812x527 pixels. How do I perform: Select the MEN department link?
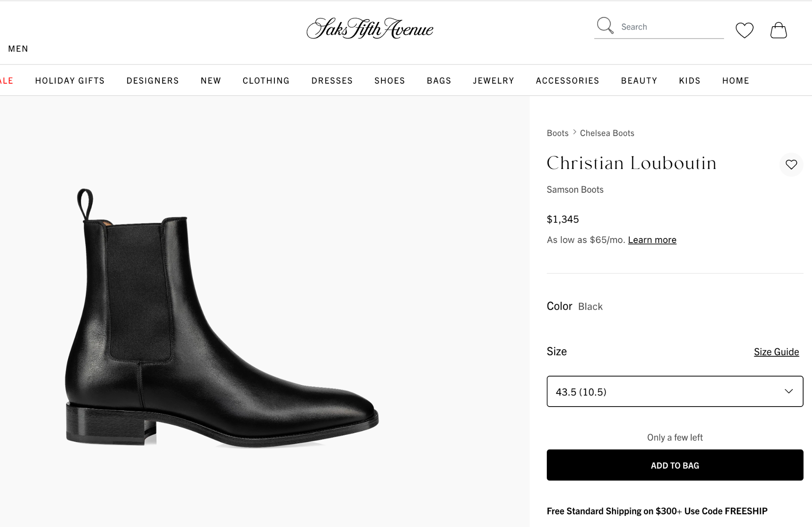(18, 49)
